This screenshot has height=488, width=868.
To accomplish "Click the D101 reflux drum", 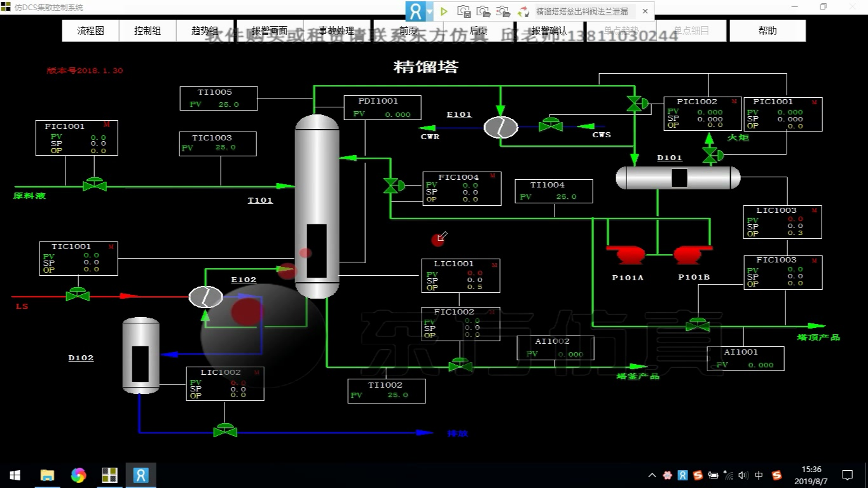I will (x=678, y=177).
